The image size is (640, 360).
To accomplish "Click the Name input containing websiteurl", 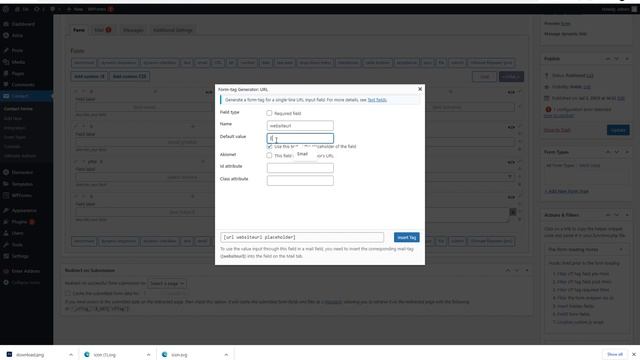I will coord(300,126).
